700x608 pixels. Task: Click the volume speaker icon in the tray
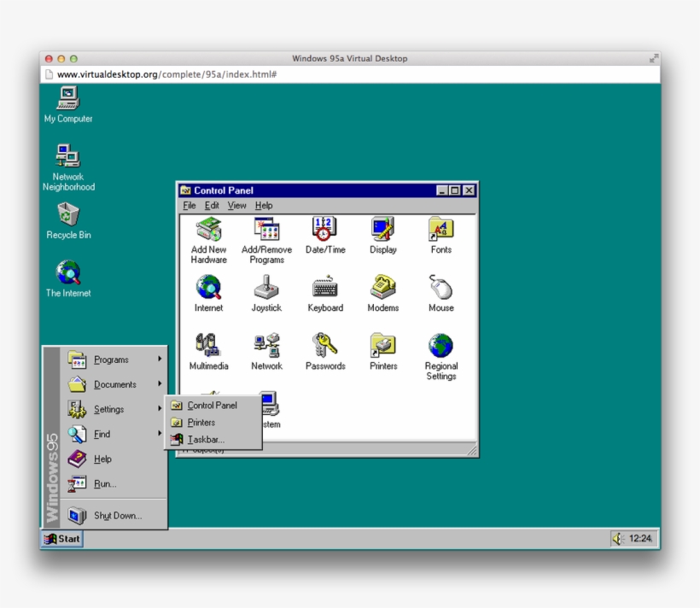click(x=618, y=539)
